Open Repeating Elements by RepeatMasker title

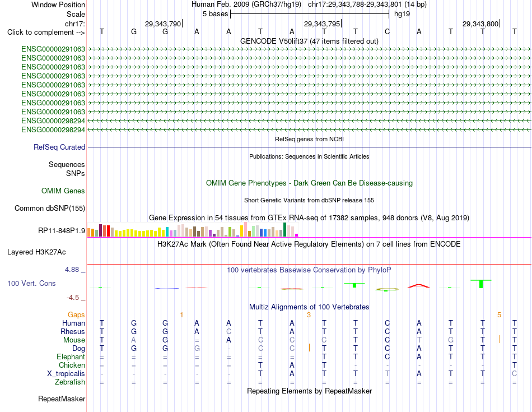309,391
